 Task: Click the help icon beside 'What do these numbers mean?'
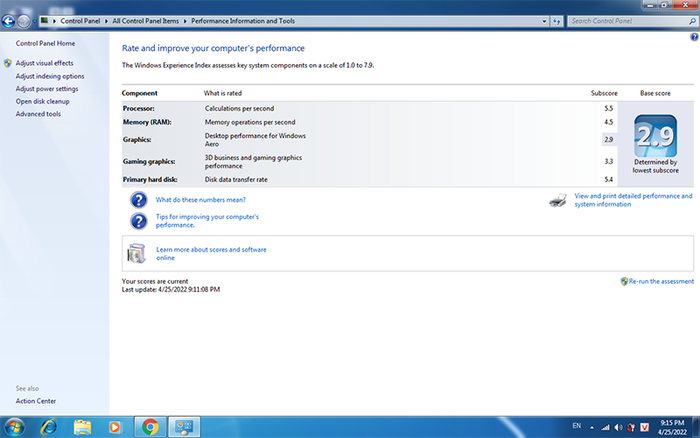click(x=139, y=199)
